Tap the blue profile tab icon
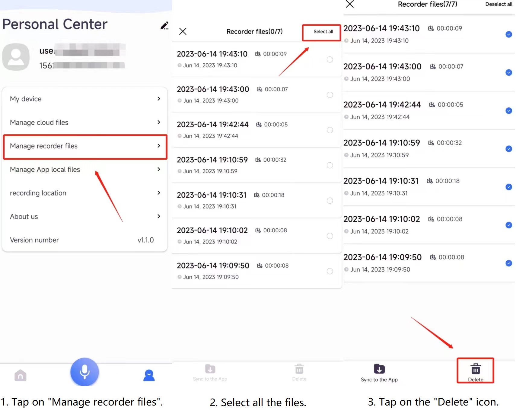 click(149, 375)
